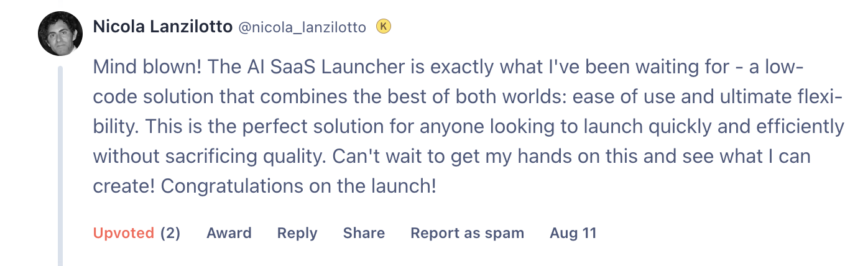Open the Nicola Lanzilotto name link
This screenshot has height=266, width=868.
click(x=163, y=27)
